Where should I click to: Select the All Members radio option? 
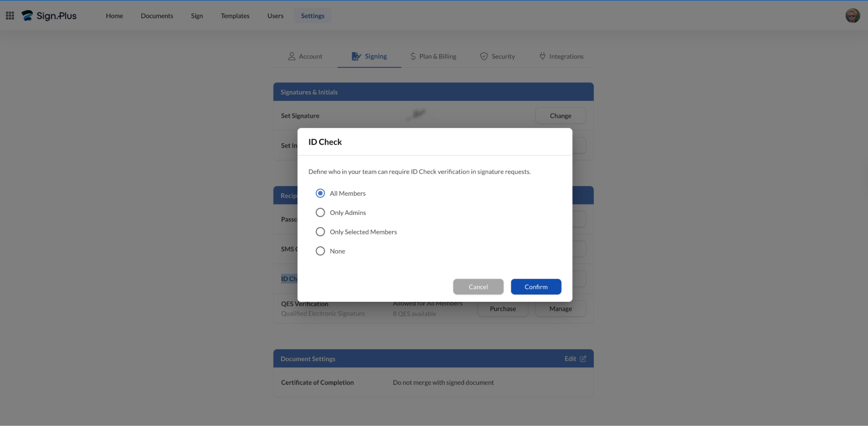coord(320,193)
